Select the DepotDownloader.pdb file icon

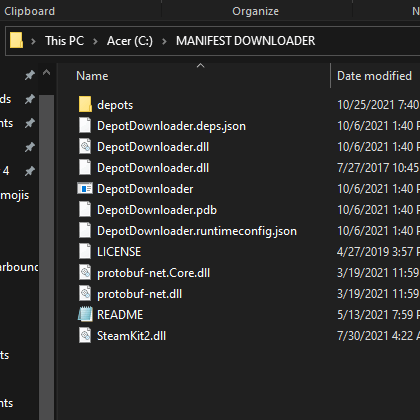[x=85, y=210]
